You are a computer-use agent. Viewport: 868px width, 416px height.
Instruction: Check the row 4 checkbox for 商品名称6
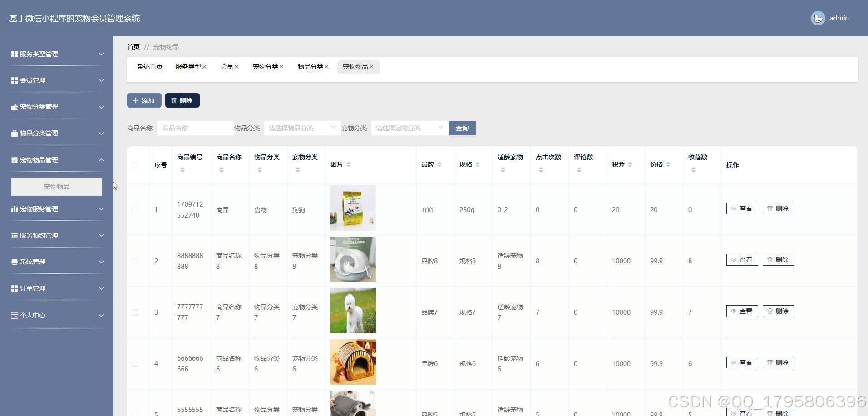click(x=135, y=364)
